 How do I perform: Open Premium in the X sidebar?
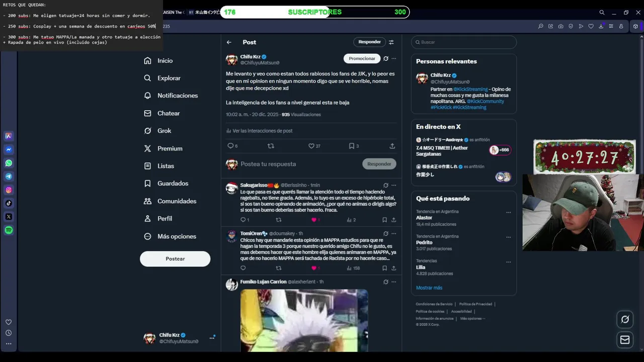[x=163, y=148]
